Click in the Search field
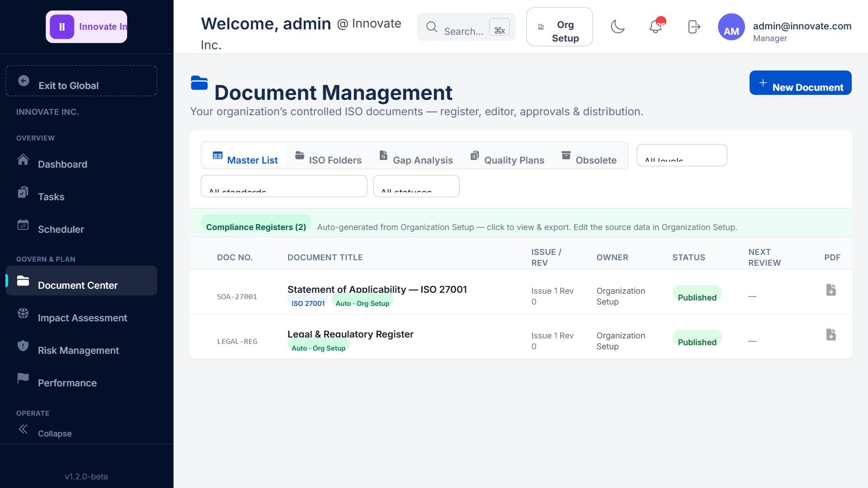 point(466,27)
